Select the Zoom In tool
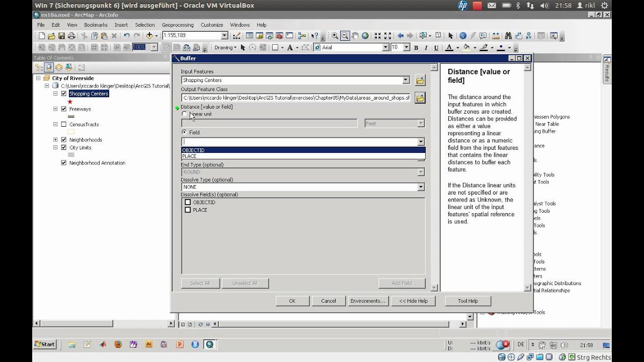644x362 pixels. click(x=335, y=36)
